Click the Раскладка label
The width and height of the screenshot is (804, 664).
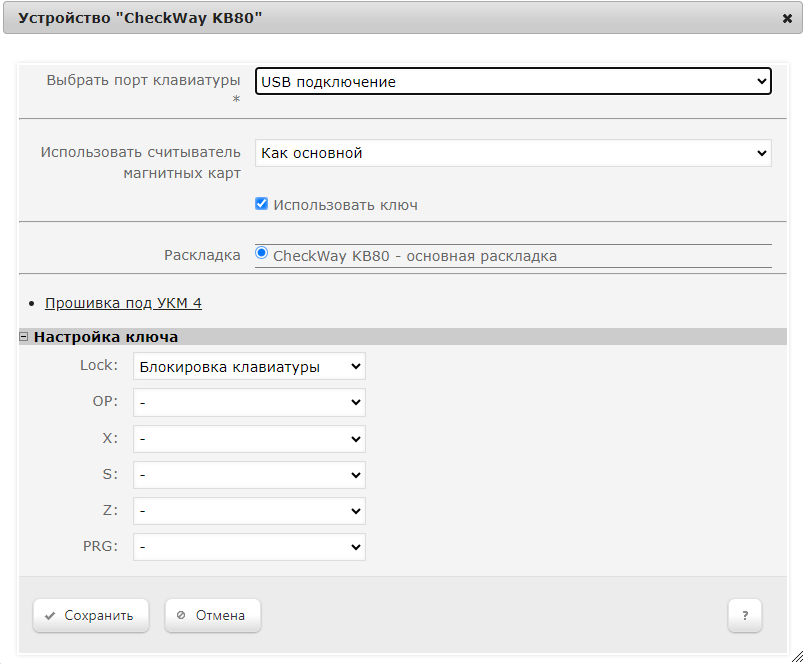[x=202, y=255]
